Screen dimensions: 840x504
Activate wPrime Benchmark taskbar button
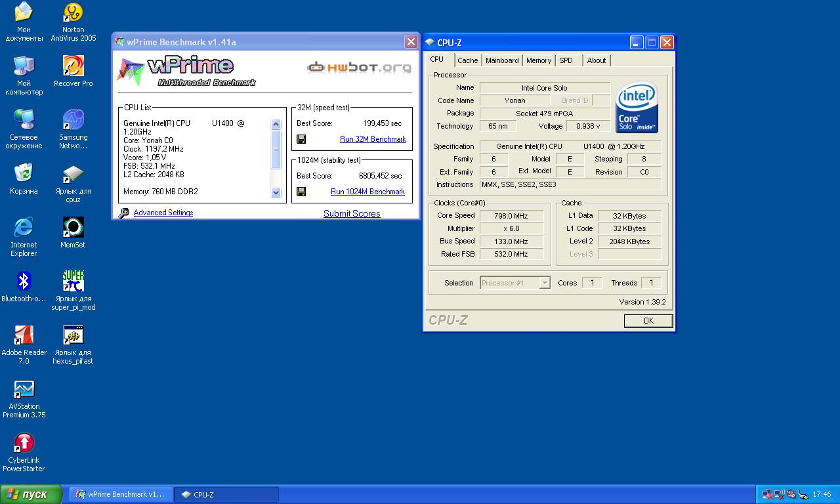pyautogui.click(x=121, y=494)
